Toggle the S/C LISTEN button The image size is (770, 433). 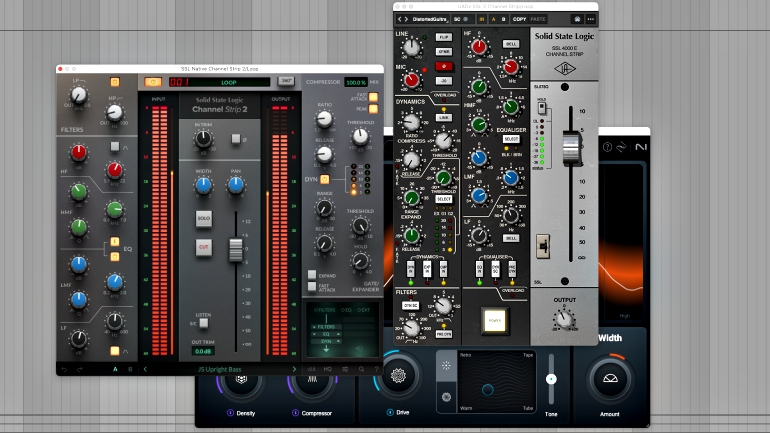(203, 323)
